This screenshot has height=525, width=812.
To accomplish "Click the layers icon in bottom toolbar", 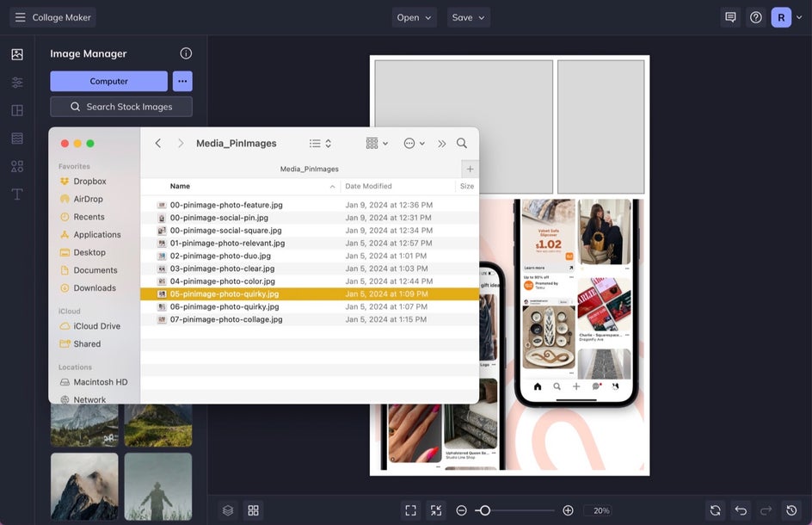I will tap(228, 510).
